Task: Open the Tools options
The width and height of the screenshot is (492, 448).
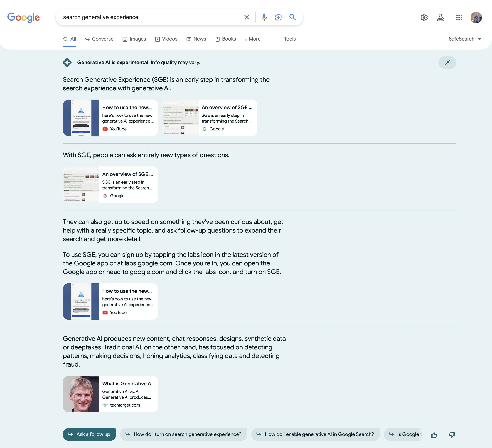Action: (x=289, y=39)
